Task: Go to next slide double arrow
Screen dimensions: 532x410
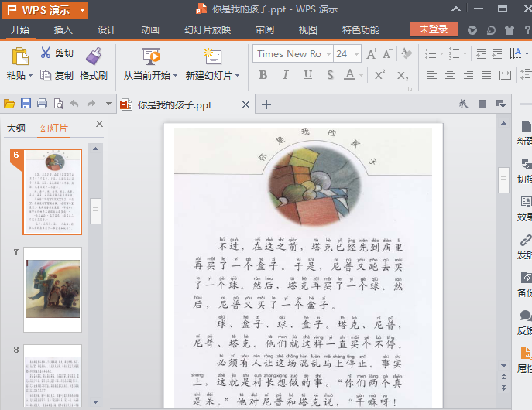Action: coord(503,388)
